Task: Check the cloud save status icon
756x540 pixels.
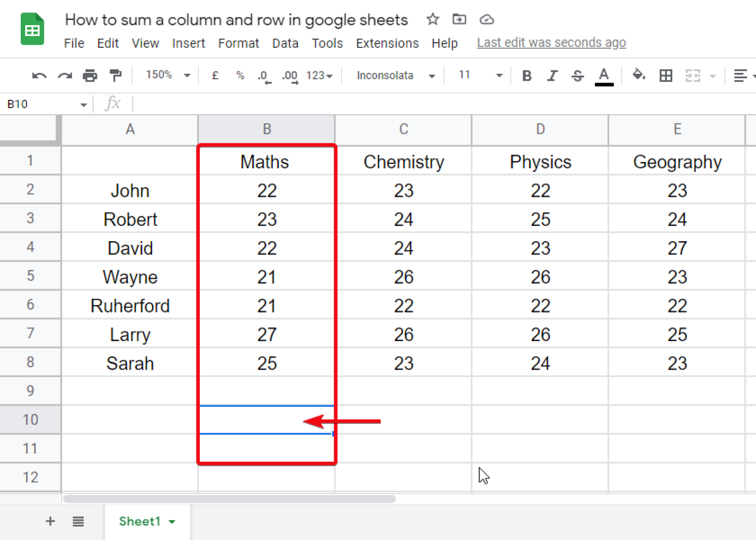Action: 487,20
